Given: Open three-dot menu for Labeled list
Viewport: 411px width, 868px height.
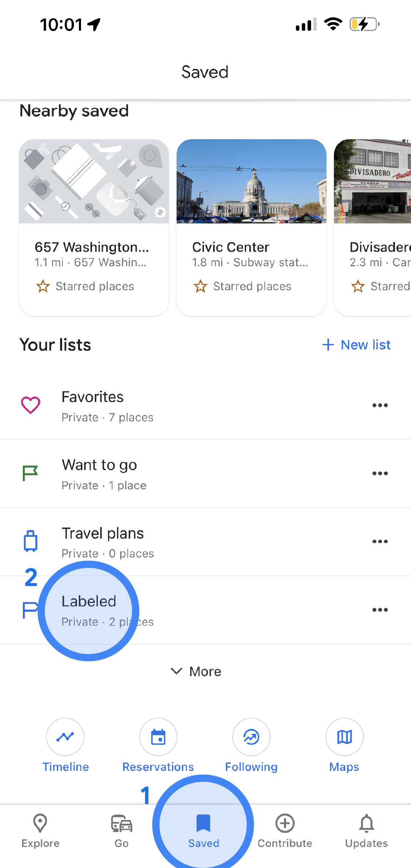Looking at the screenshot, I should click(x=380, y=610).
